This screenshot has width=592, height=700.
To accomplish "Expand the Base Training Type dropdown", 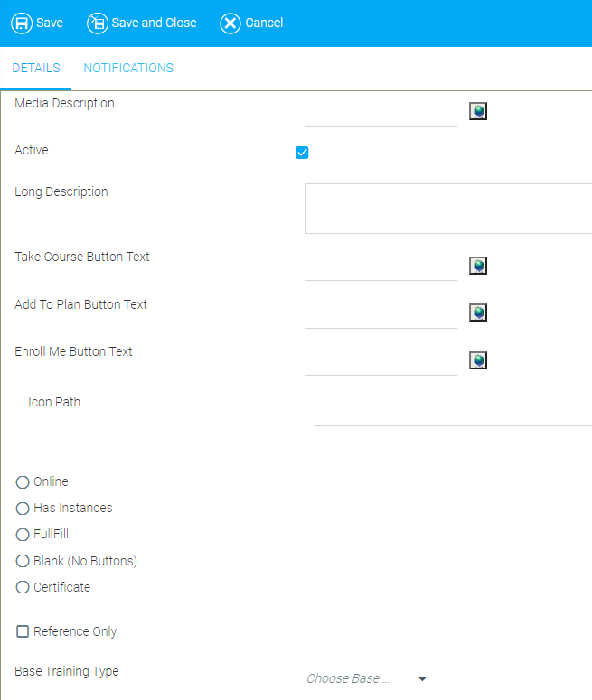I will pos(366,679).
